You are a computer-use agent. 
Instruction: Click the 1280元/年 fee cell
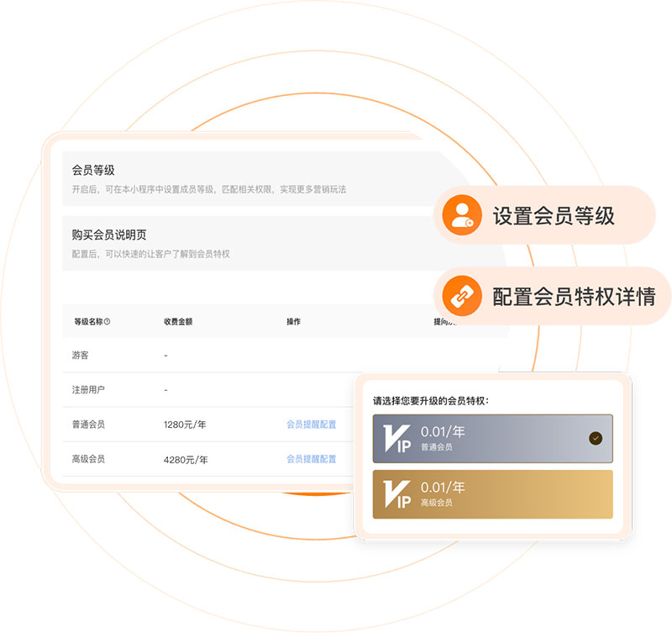(x=185, y=425)
